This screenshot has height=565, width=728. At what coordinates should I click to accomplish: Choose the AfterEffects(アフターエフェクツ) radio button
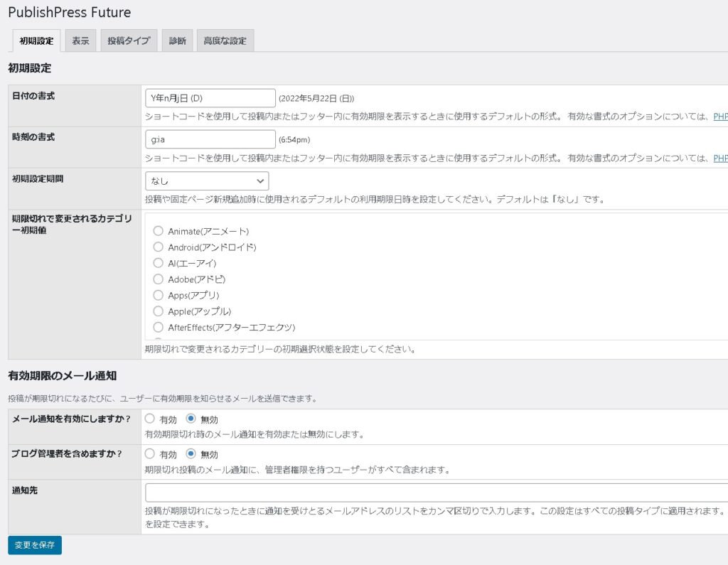pos(159,327)
